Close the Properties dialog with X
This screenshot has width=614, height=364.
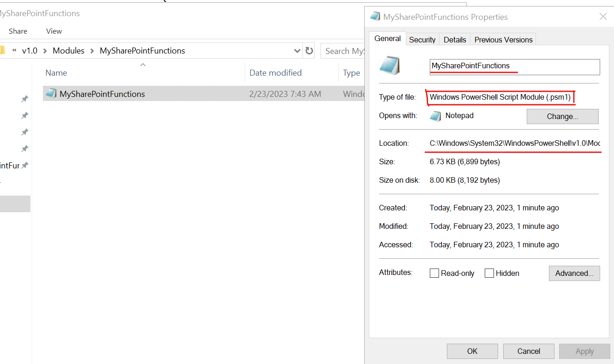(x=603, y=17)
